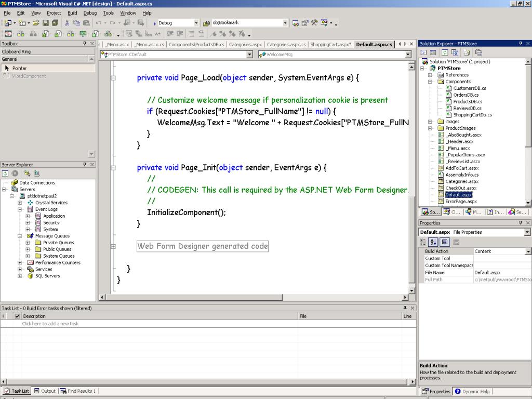
Task: Click the Properties Window toolbar icon
Action: (x=304, y=23)
